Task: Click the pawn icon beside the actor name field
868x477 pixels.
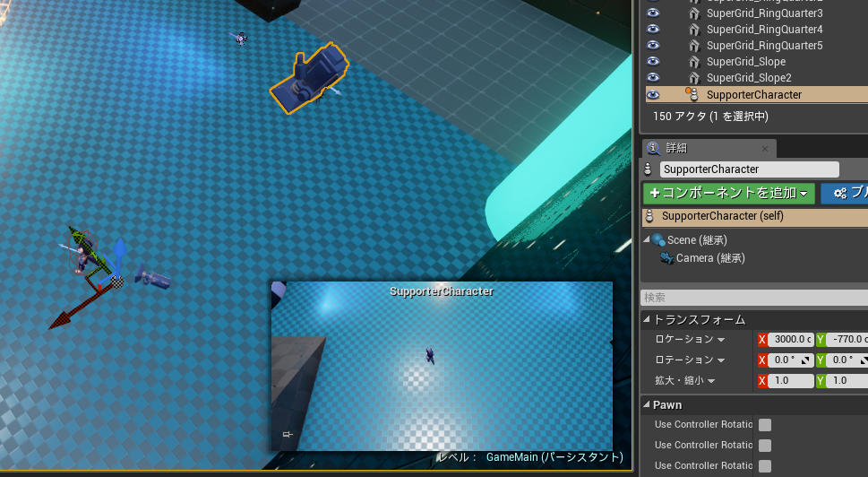Action: [x=648, y=169]
